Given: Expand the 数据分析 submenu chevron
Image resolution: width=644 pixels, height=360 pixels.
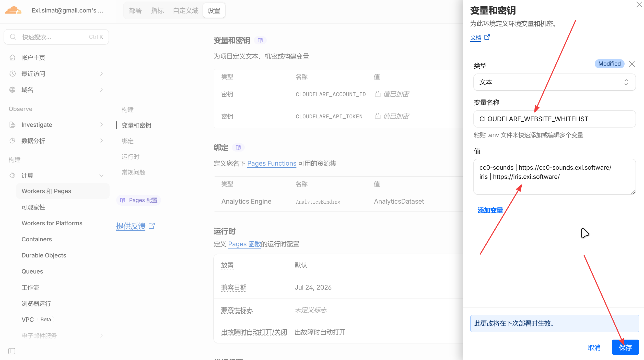Looking at the screenshot, I should (x=101, y=141).
